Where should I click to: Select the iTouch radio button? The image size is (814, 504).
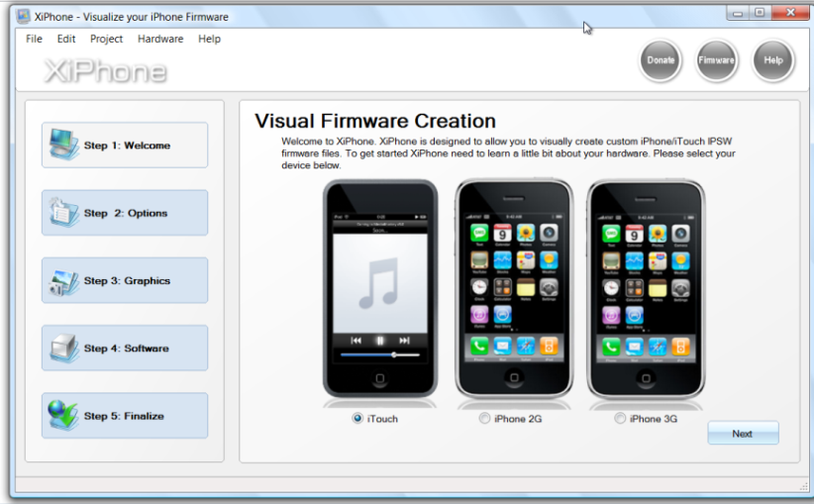(357, 419)
